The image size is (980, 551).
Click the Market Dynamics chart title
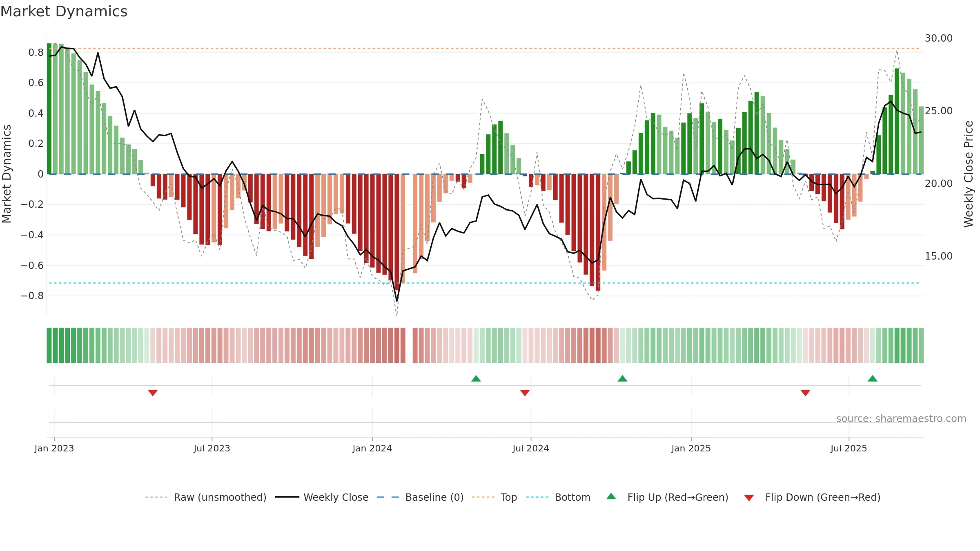(64, 11)
